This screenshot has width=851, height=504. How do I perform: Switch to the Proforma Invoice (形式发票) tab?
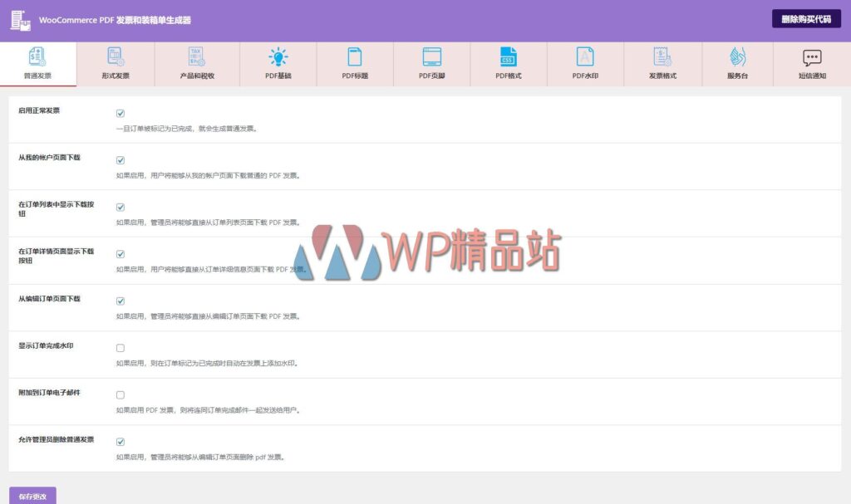coord(116,64)
